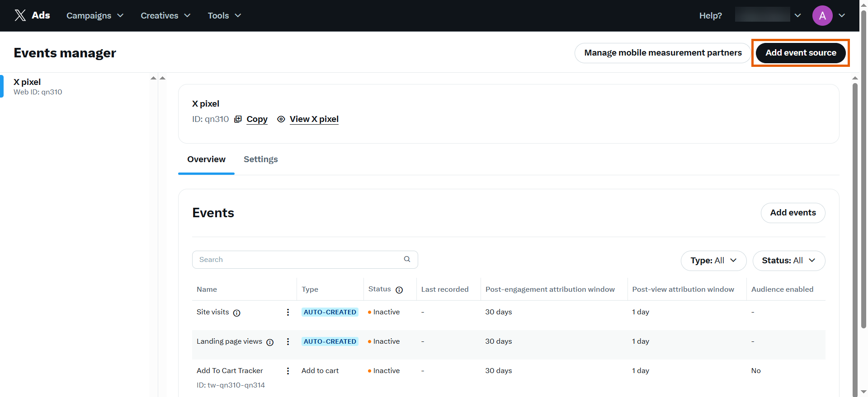This screenshot has height=397, width=868.
Task: Click the Site visits event name
Action: point(212,312)
